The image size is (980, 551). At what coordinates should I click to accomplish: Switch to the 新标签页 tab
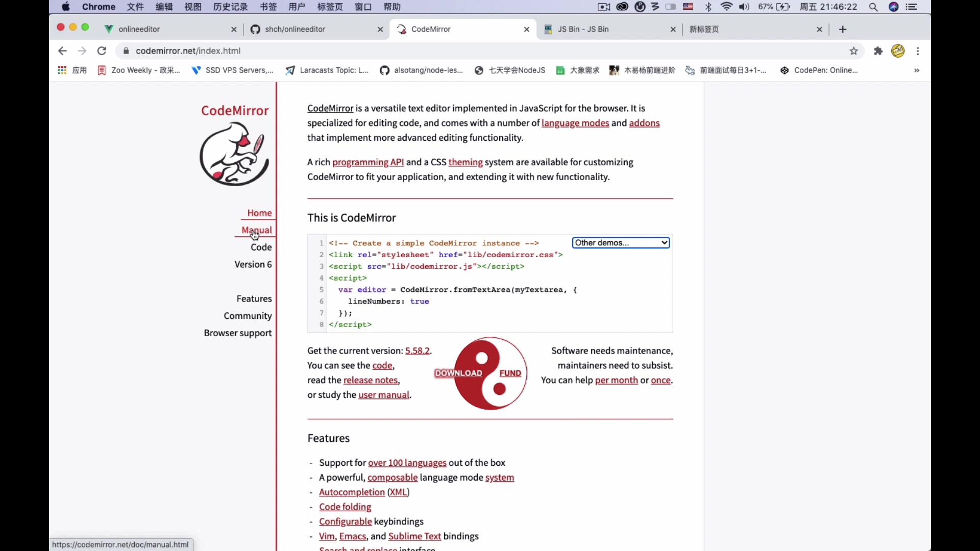(x=755, y=30)
